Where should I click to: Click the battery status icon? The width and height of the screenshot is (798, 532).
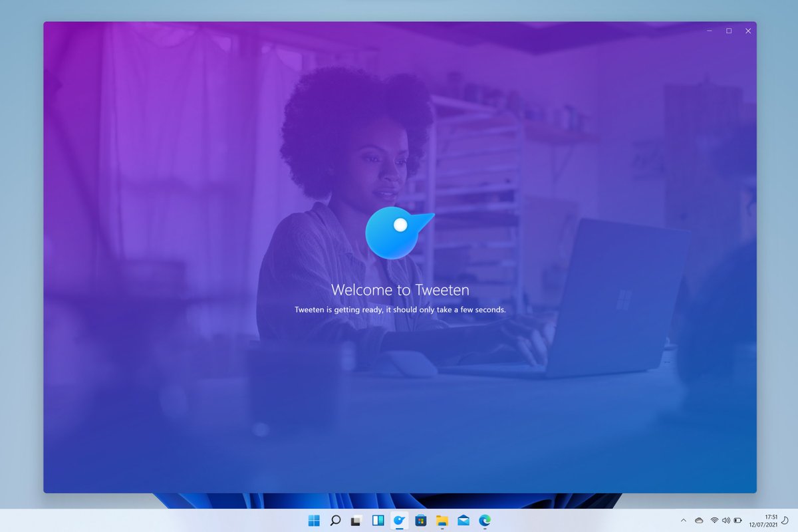(x=737, y=521)
